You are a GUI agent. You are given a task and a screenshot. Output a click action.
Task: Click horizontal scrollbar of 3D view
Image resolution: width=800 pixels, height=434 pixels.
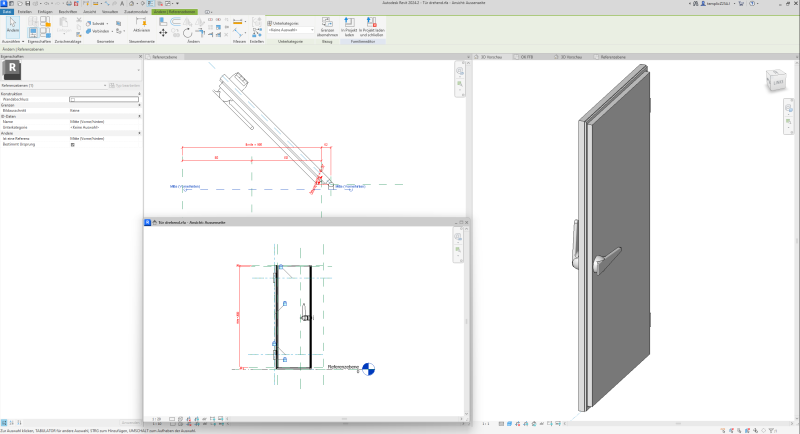point(679,423)
